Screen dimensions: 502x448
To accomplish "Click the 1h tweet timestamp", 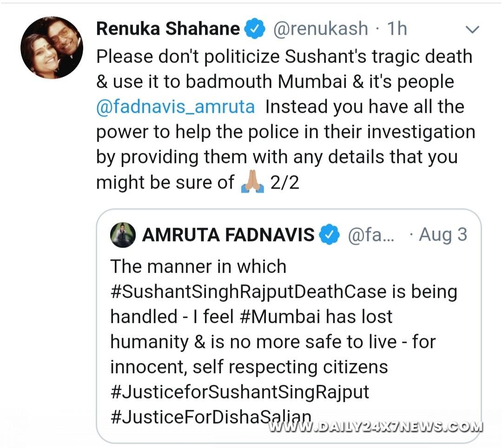I will (x=397, y=29).
